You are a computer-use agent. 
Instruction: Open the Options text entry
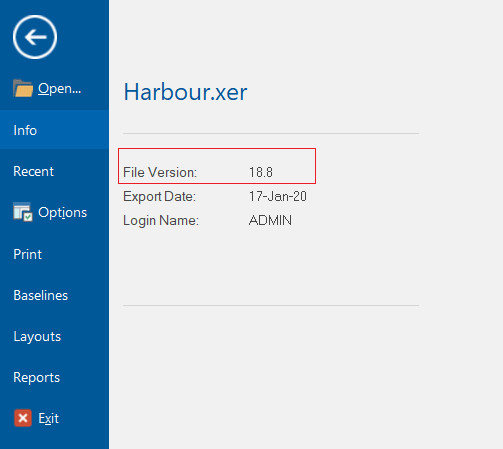point(62,213)
